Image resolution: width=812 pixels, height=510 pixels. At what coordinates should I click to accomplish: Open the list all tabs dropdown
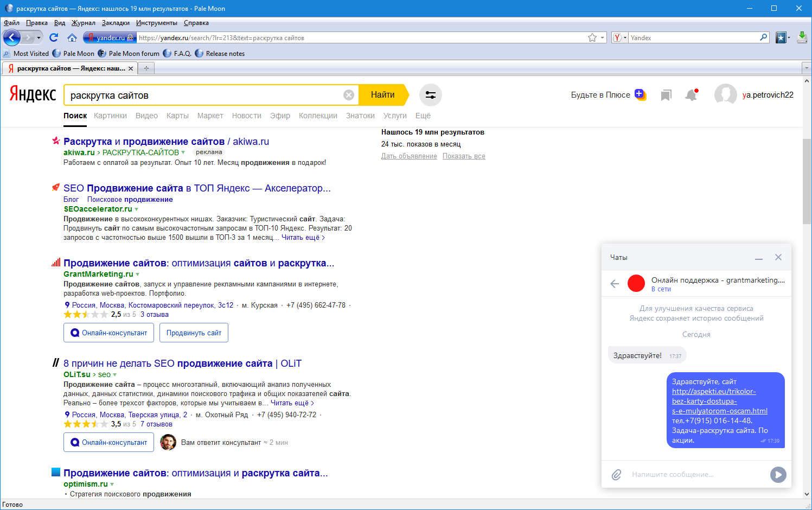pos(806,68)
